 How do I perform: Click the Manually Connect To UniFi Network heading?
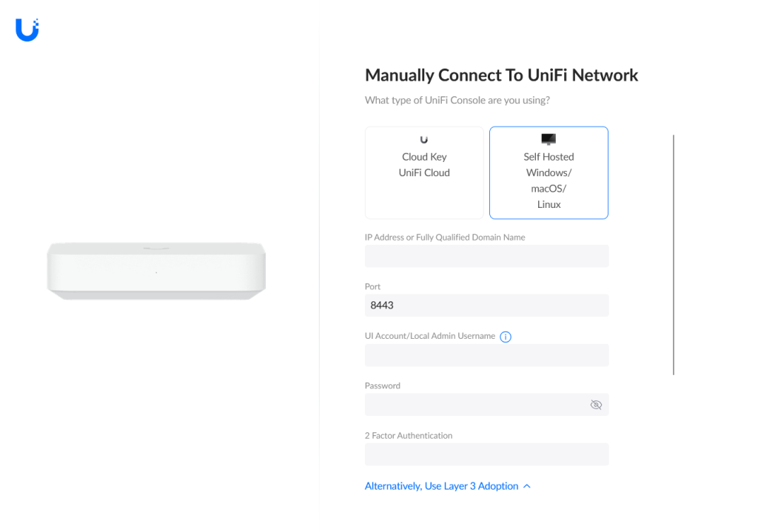point(501,75)
